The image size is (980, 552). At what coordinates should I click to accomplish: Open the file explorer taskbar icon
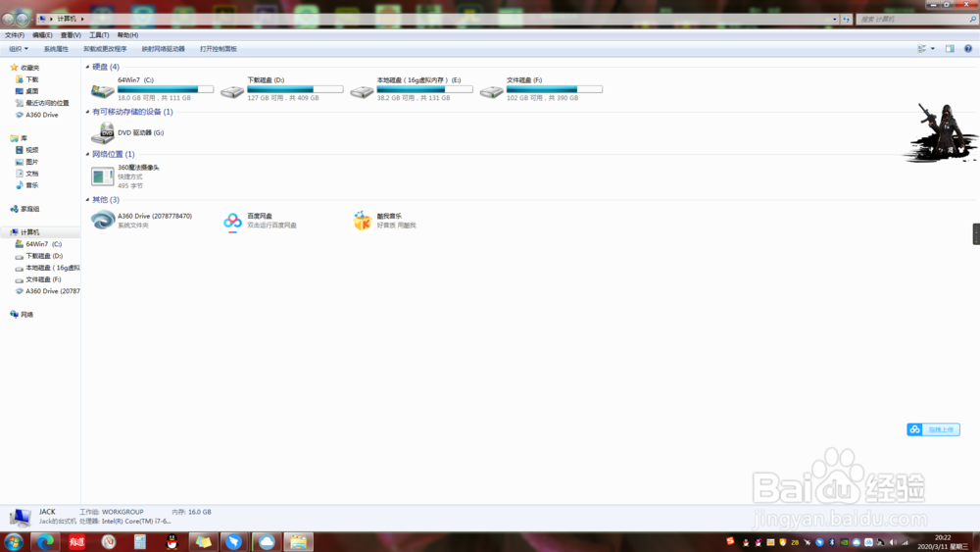click(298, 541)
